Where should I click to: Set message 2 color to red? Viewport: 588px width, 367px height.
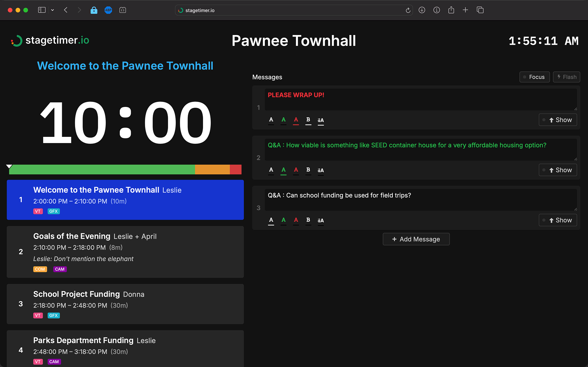[x=296, y=170]
